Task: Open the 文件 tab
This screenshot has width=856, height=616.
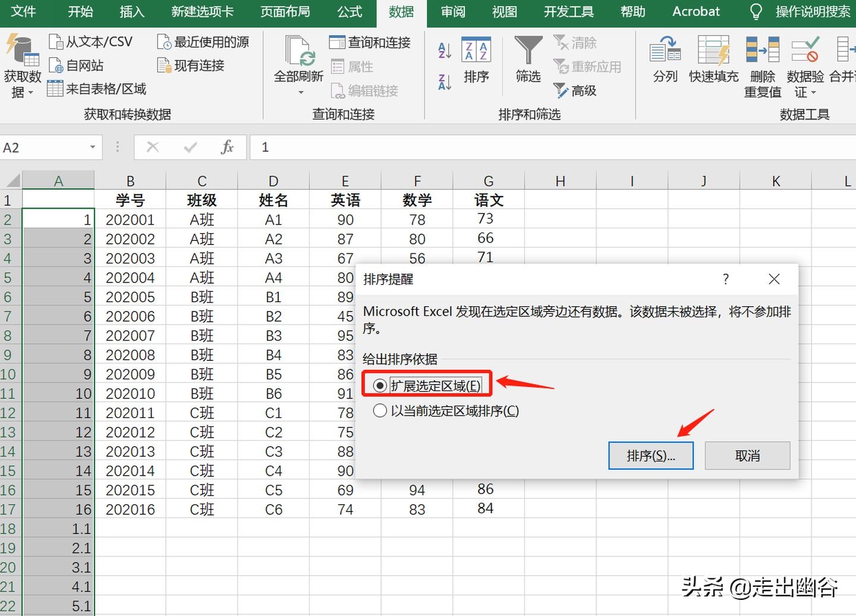Action: (24, 12)
